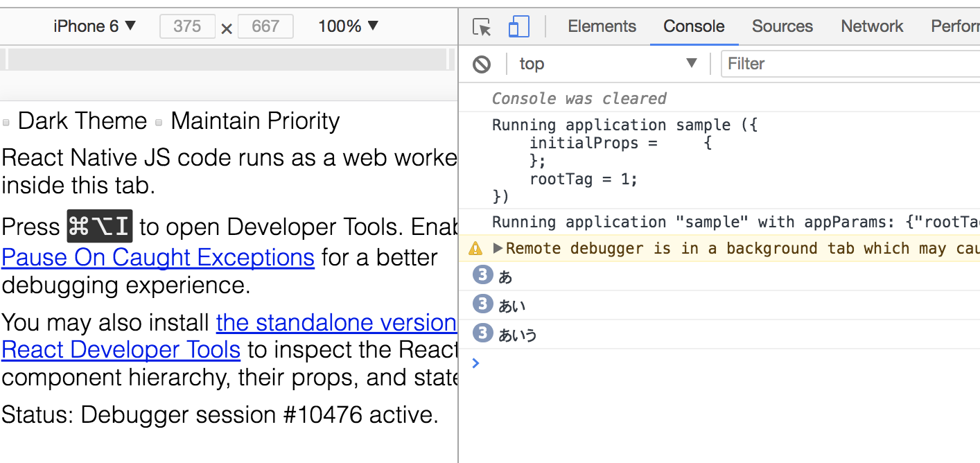Open the Sources tab
Screen dimensions: 980x463
[782, 26]
